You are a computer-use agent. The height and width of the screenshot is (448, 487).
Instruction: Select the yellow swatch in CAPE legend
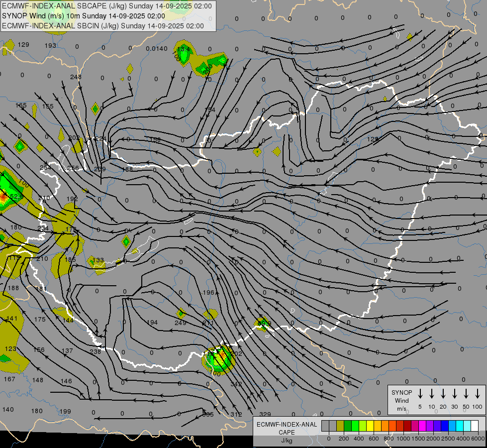(370, 426)
